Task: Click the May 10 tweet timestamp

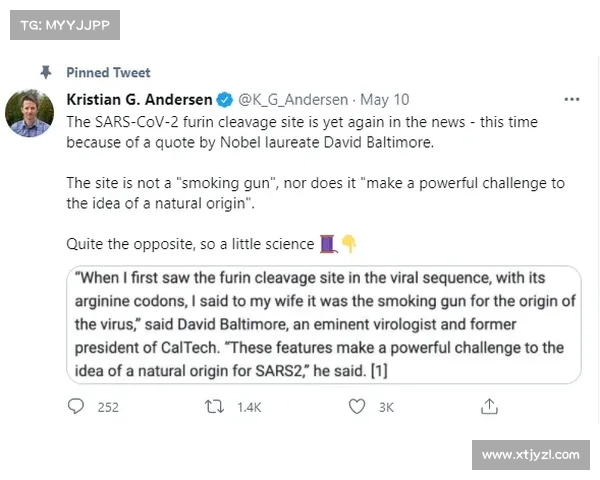Action: (387, 100)
